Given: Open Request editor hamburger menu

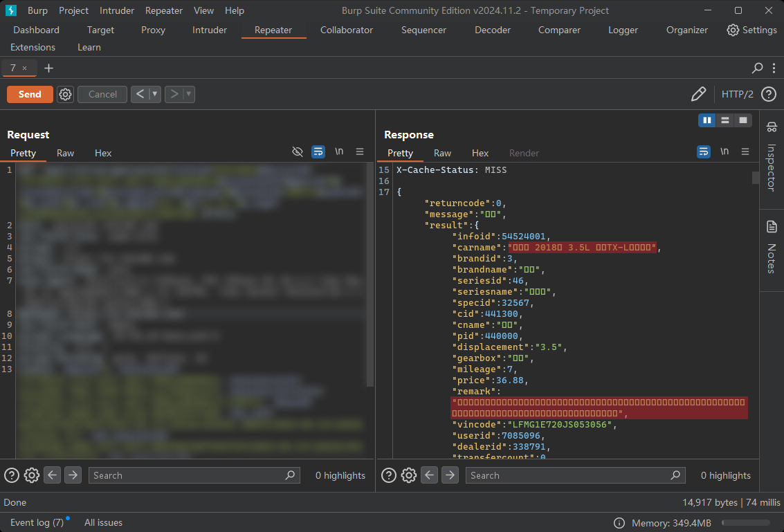Looking at the screenshot, I should [360, 152].
